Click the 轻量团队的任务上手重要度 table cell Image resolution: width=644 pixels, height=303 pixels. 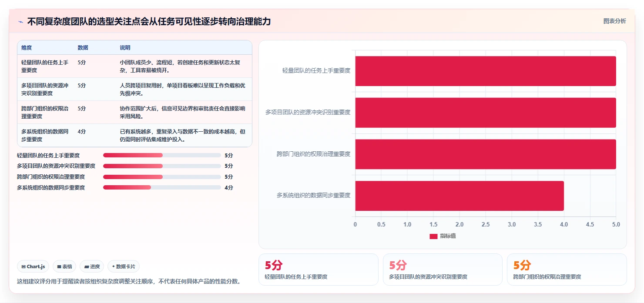(45, 66)
